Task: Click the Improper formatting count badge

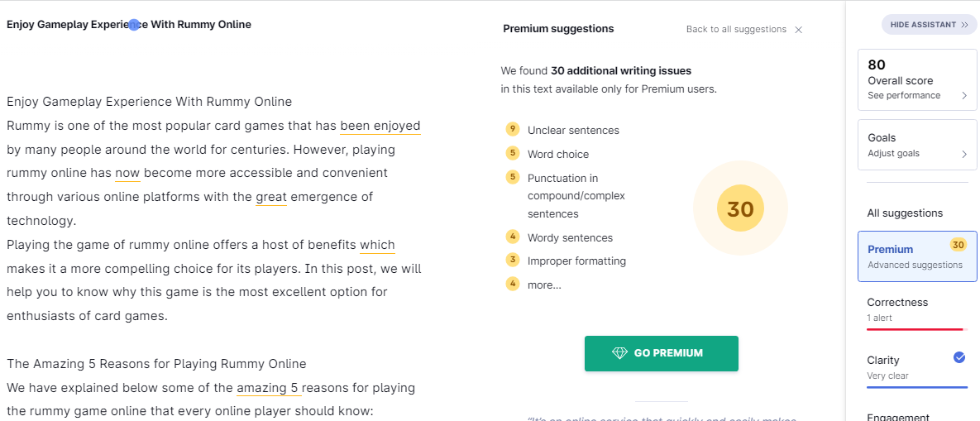Action: pos(513,261)
